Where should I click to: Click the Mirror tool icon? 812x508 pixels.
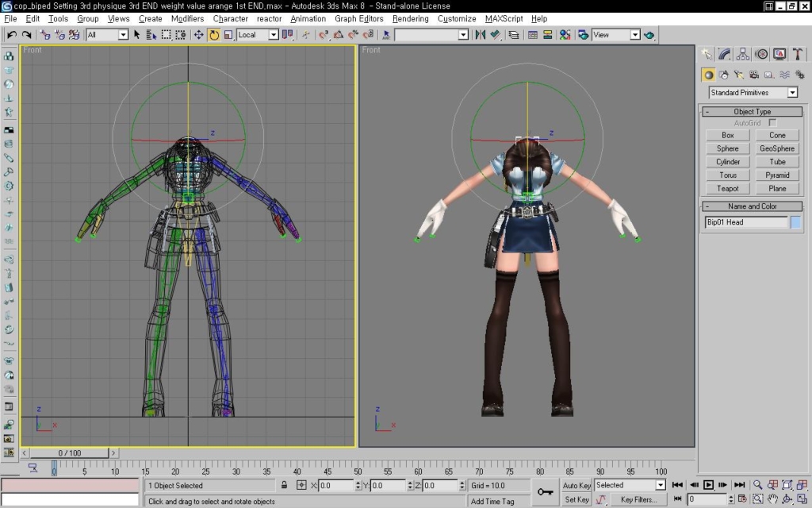(x=480, y=35)
